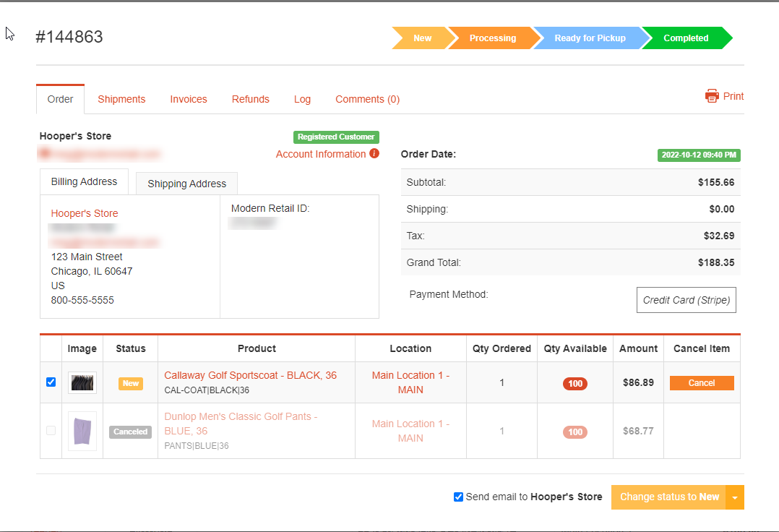This screenshot has height=532, width=779.
Task: Click the Cancel Item column header
Action: coord(702,348)
